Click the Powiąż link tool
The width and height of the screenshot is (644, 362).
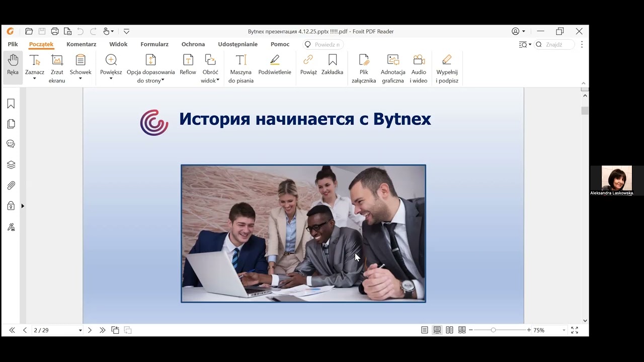[x=308, y=65]
